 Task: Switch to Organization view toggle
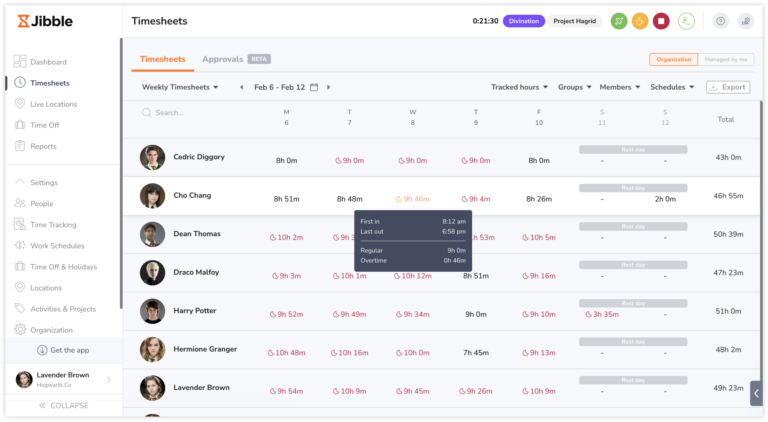[673, 59]
